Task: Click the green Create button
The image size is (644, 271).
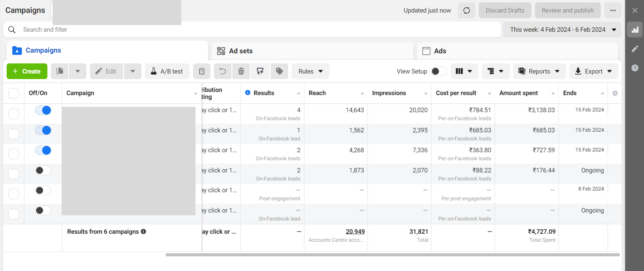Action: [x=27, y=71]
